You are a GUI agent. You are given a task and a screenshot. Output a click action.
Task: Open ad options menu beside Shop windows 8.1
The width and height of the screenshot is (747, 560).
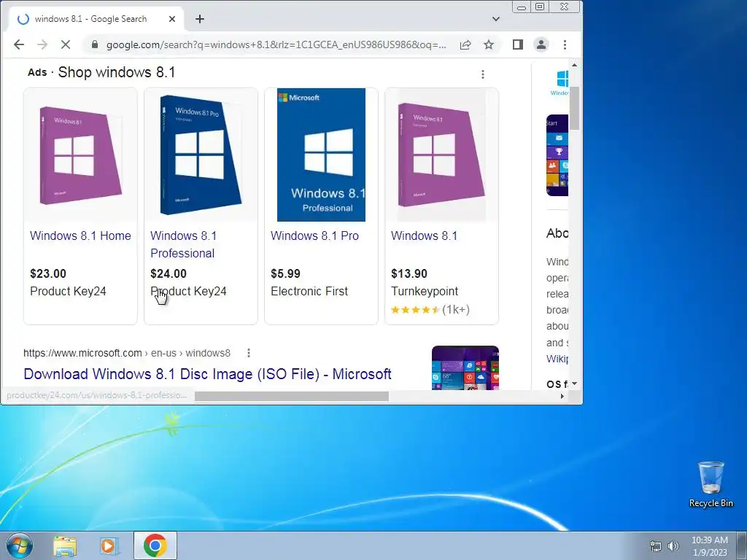click(x=483, y=74)
